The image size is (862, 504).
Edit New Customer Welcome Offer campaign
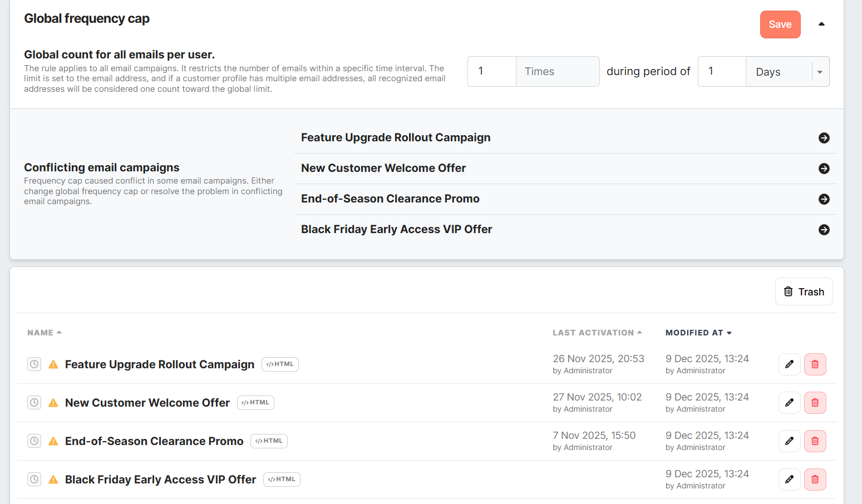[x=789, y=403]
